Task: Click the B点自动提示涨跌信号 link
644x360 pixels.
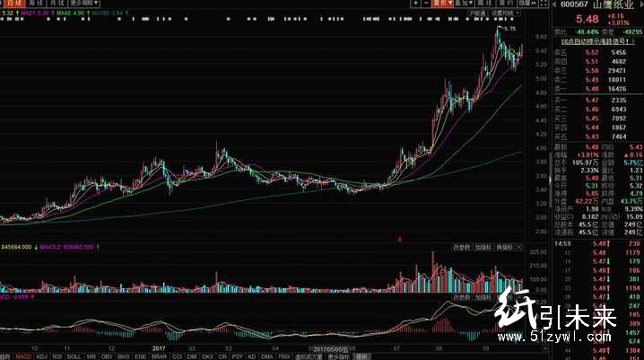Action: [x=593, y=40]
